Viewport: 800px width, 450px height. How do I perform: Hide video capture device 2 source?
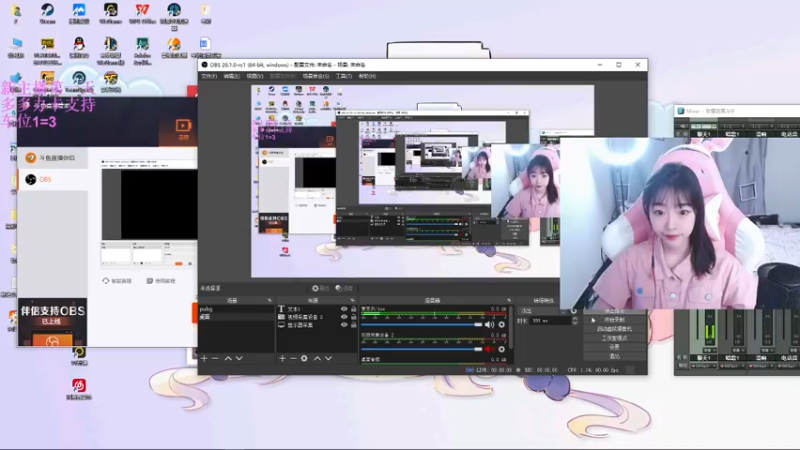(x=344, y=317)
